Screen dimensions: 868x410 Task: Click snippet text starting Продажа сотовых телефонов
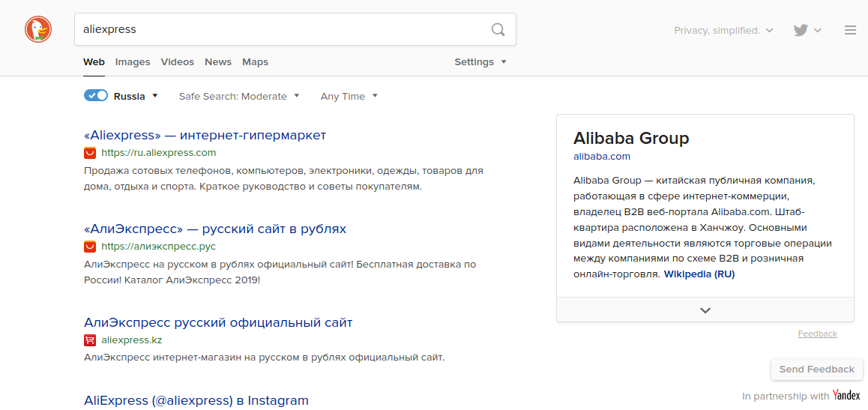click(x=284, y=178)
